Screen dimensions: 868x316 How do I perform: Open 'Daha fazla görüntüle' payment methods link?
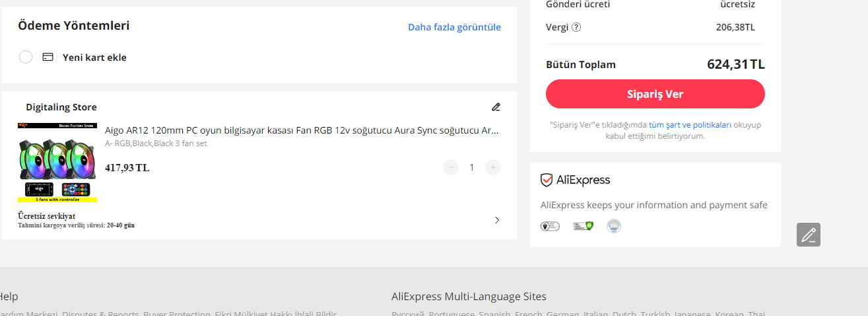(x=454, y=27)
